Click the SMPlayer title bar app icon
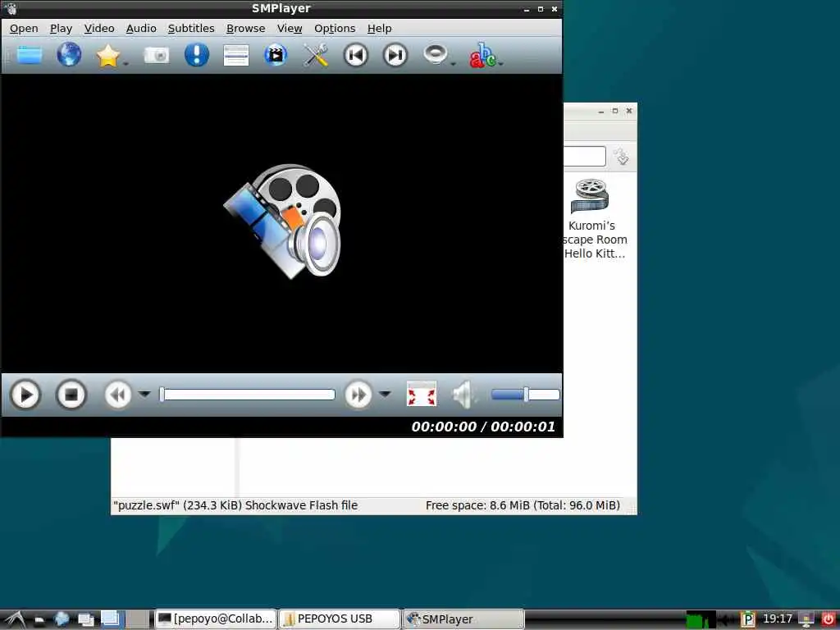 click(11, 8)
